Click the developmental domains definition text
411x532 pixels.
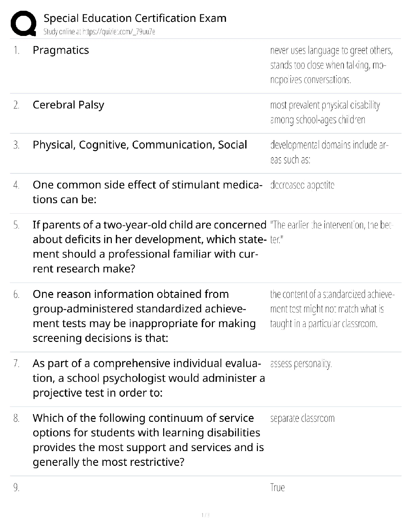329,152
